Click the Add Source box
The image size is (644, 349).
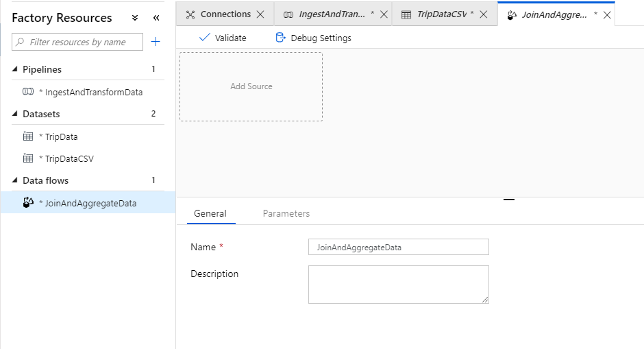coord(251,86)
